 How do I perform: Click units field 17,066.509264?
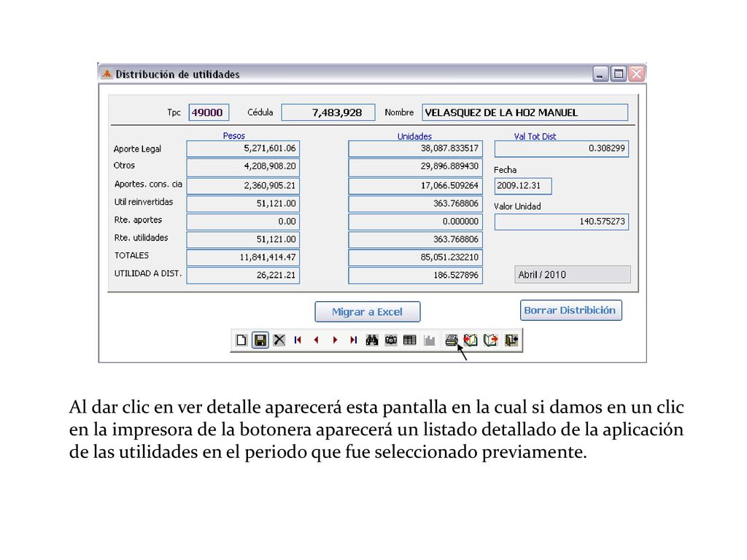coord(415,185)
